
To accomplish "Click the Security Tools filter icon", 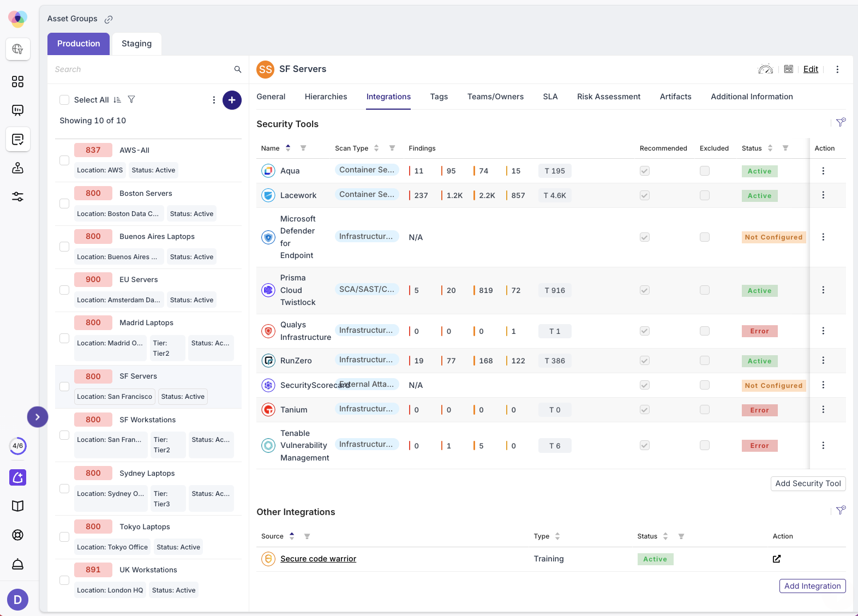I will [x=841, y=123].
